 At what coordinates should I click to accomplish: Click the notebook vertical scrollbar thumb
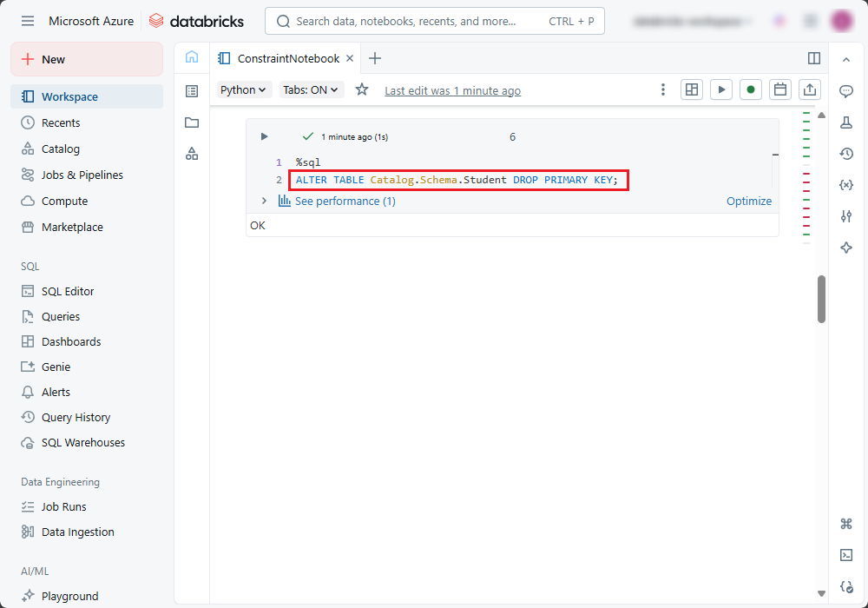point(821,299)
